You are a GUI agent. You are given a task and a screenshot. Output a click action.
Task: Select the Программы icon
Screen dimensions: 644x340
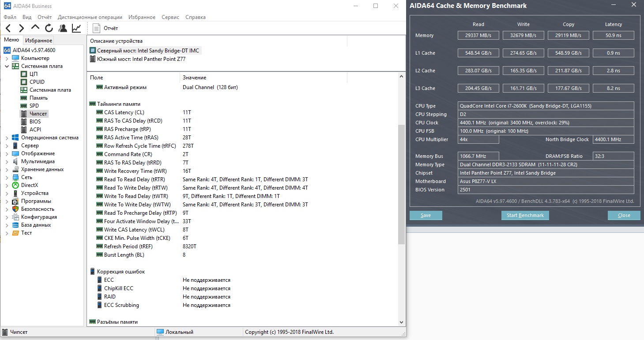coord(15,201)
